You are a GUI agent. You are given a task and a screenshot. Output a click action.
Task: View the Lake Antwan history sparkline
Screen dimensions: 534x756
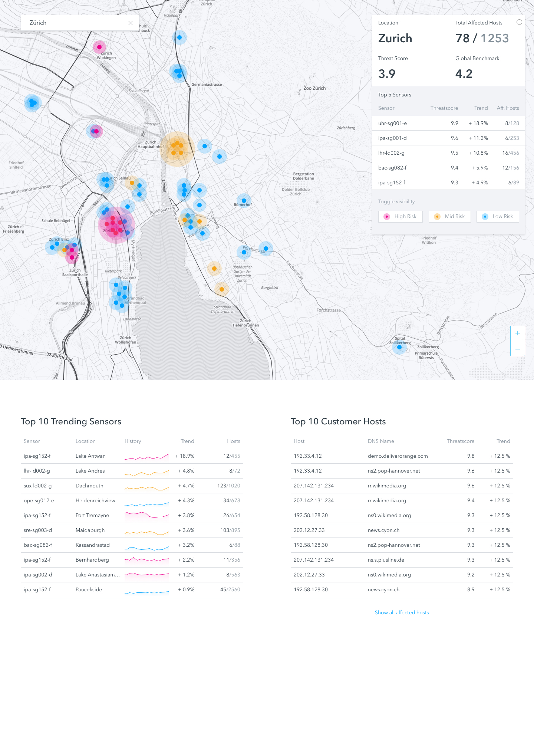pos(147,457)
